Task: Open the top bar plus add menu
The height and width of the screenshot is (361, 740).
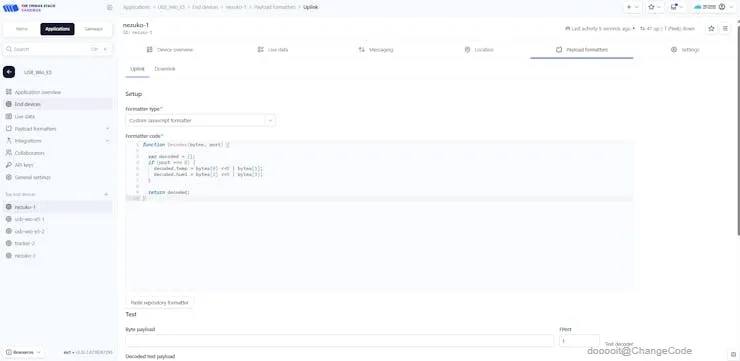Action: (632, 7)
